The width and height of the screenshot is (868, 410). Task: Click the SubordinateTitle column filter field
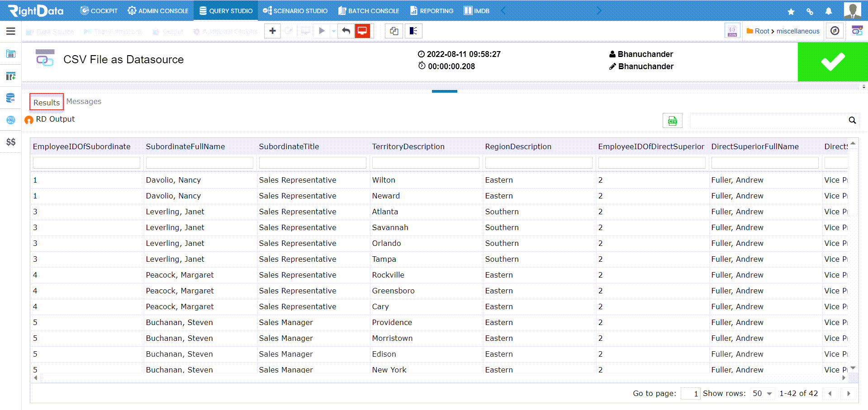(x=312, y=162)
